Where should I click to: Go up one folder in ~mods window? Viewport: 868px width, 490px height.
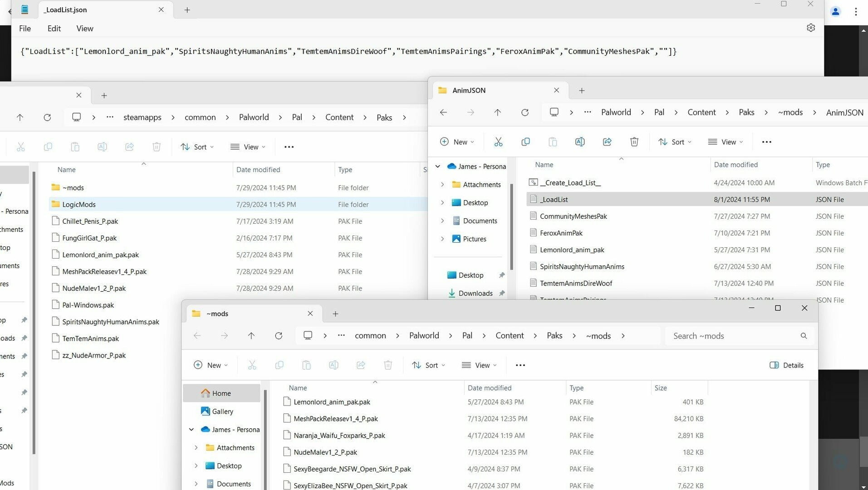point(251,336)
